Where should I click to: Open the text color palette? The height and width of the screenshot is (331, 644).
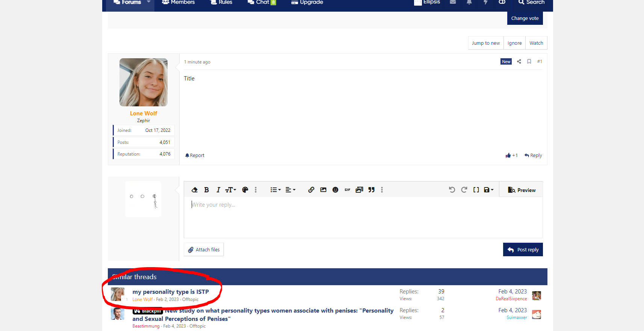pos(245,190)
